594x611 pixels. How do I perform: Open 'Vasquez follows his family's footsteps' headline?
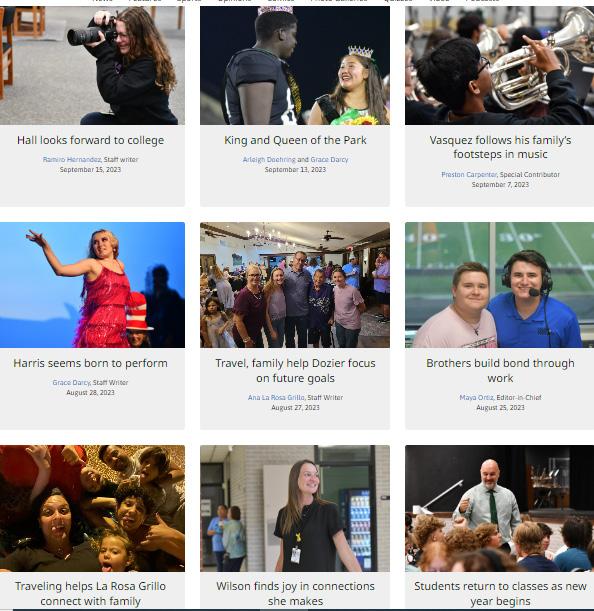click(500, 147)
